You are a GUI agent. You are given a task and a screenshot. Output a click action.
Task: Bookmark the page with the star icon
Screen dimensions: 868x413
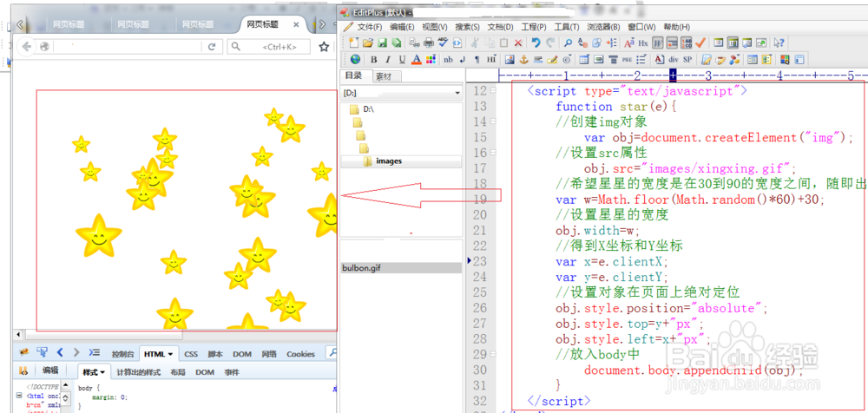point(324,47)
